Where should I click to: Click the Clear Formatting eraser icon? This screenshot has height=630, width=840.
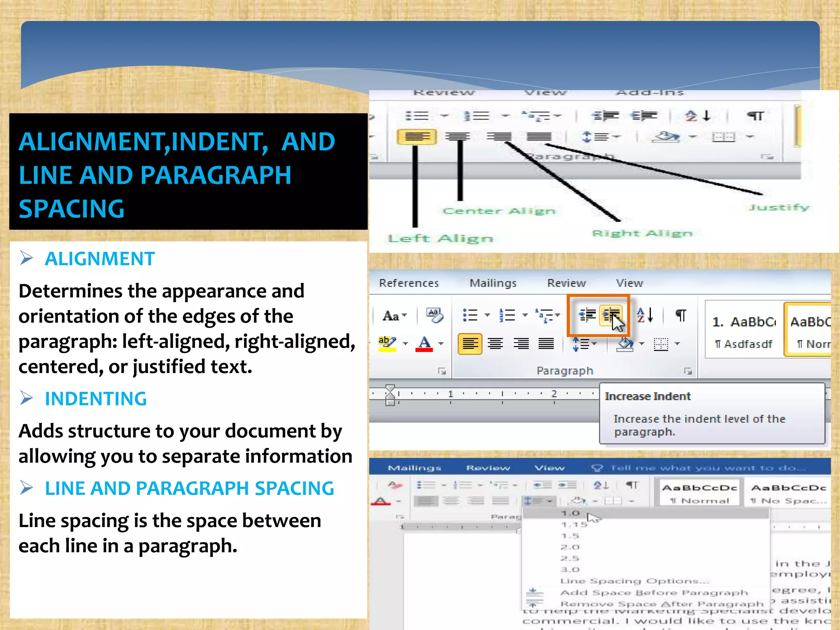click(x=435, y=315)
